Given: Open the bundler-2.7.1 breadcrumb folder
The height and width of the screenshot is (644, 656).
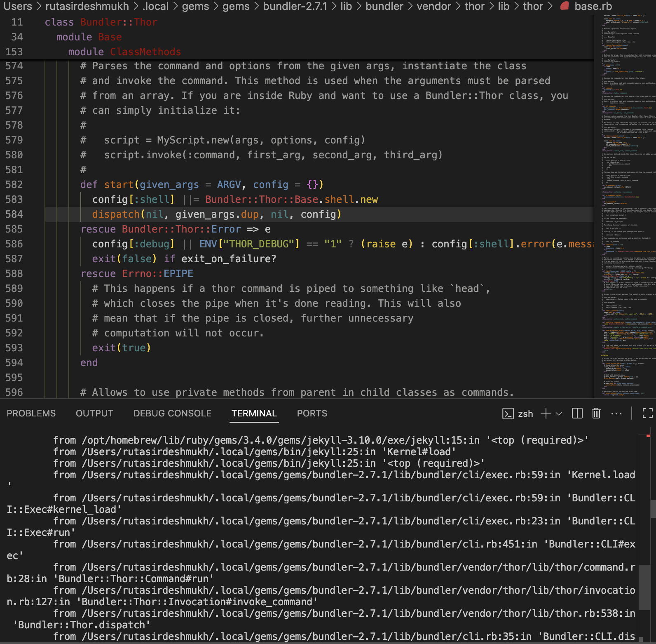Looking at the screenshot, I should tap(295, 6).
